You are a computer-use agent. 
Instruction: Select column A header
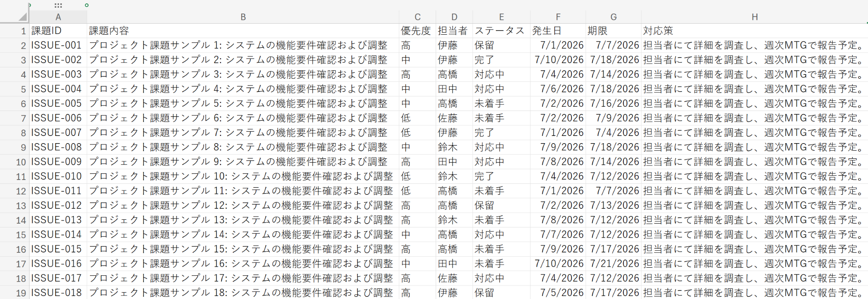click(58, 17)
